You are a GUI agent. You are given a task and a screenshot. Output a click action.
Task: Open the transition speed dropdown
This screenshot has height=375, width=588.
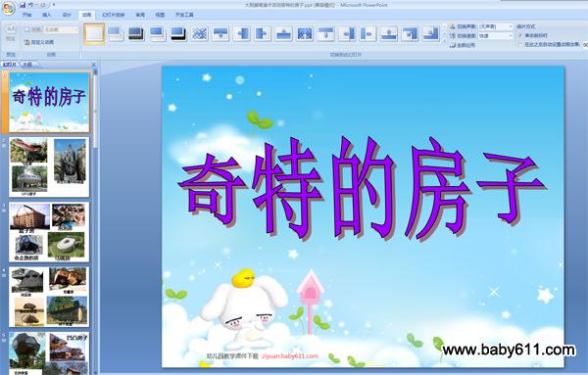[x=496, y=35]
